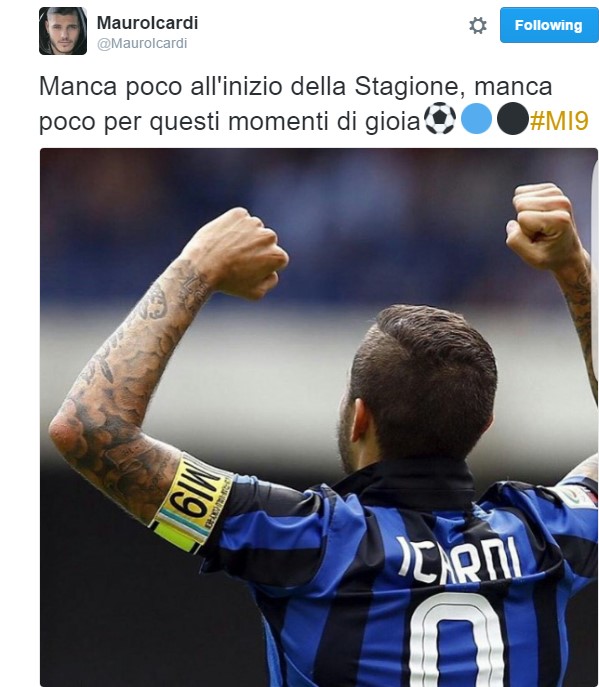Image resolution: width=599 pixels, height=687 pixels.
Task: Click the Following button
Action: (x=549, y=25)
